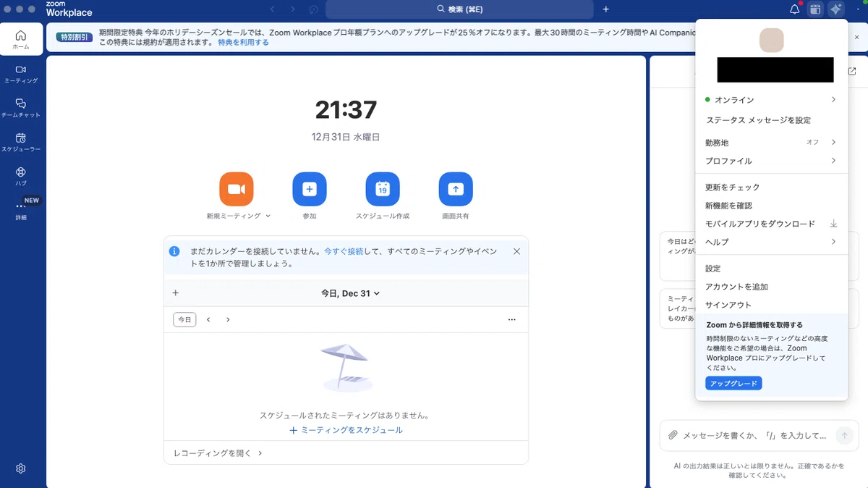Click the 特別割引 badge

tap(73, 37)
